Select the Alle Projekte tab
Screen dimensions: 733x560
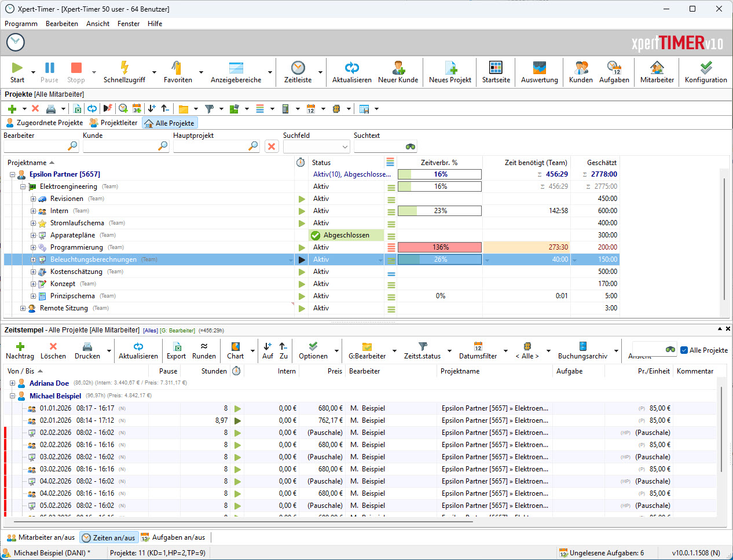pyautogui.click(x=169, y=123)
